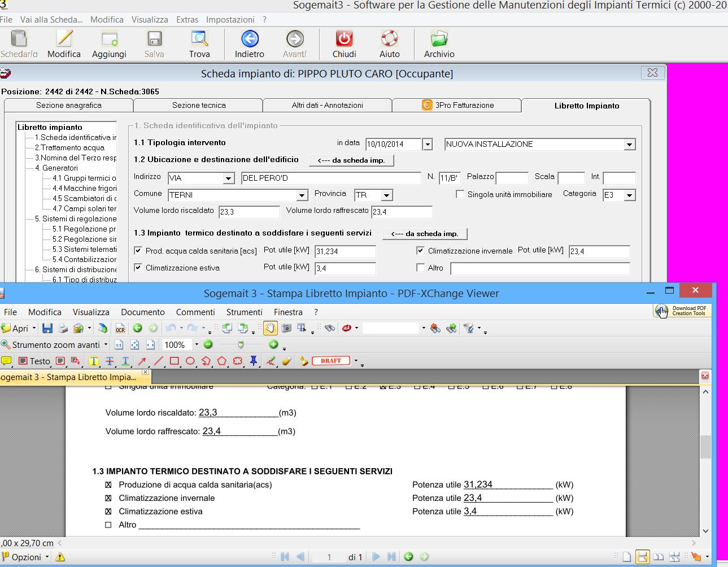Click 'da scheda imp.' button beside section 1.3
The height and width of the screenshot is (567, 728).
click(x=425, y=234)
